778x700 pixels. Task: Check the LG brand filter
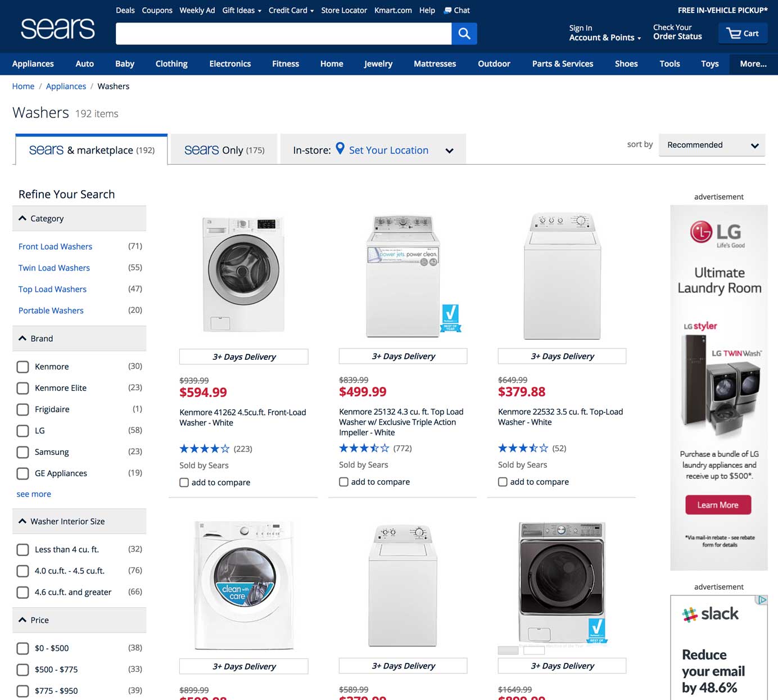pyautogui.click(x=22, y=431)
